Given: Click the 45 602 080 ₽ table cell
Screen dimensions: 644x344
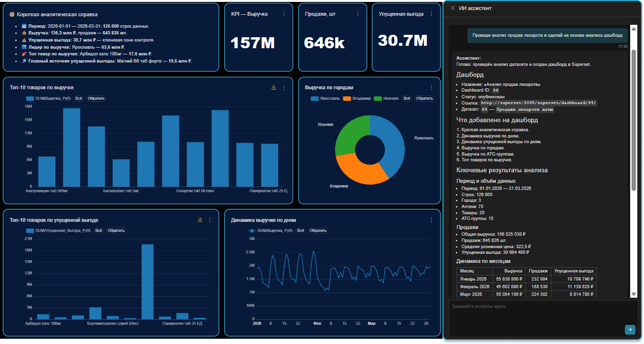Looking at the screenshot, I should tap(509, 286).
